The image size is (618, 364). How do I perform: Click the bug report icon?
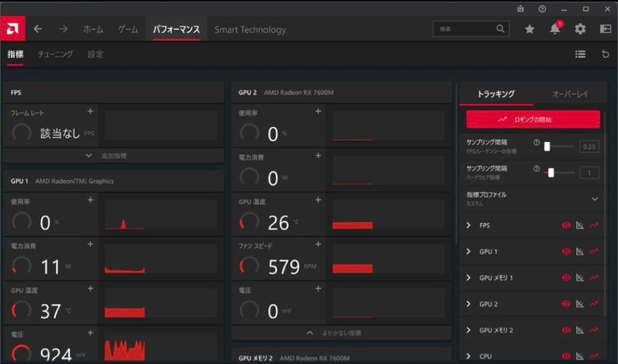point(520,9)
